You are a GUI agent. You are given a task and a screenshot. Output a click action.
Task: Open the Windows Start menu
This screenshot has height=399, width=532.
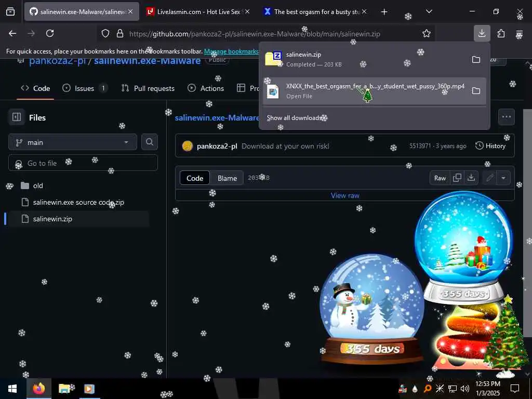point(12,389)
